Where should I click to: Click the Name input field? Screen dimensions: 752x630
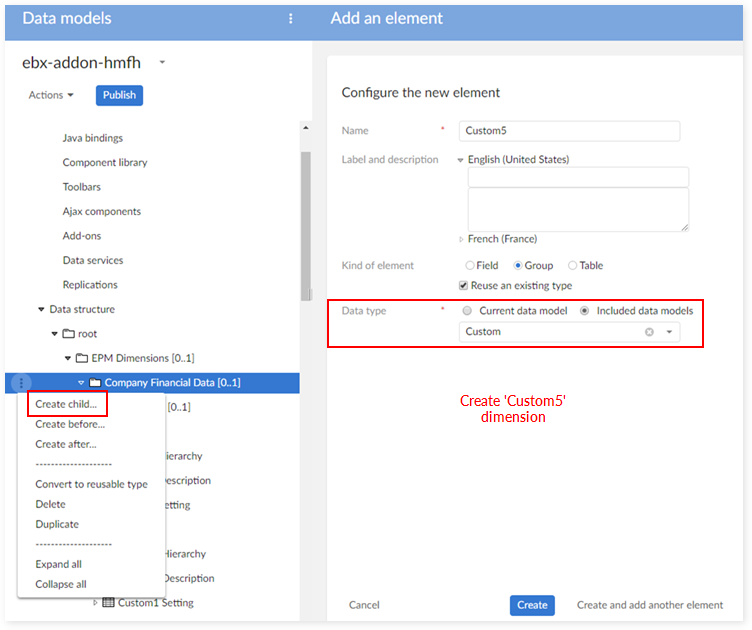(x=570, y=131)
